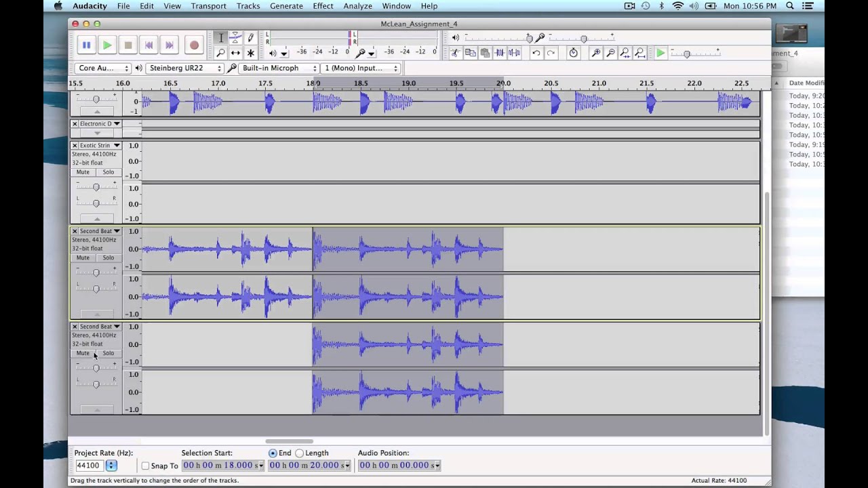Image resolution: width=868 pixels, height=488 pixels.
Task: Click the Pause transport button
Action: point(86,45)
